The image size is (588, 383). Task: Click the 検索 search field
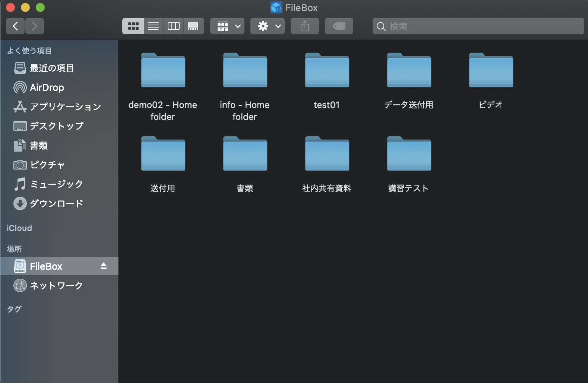pos(481,26)
